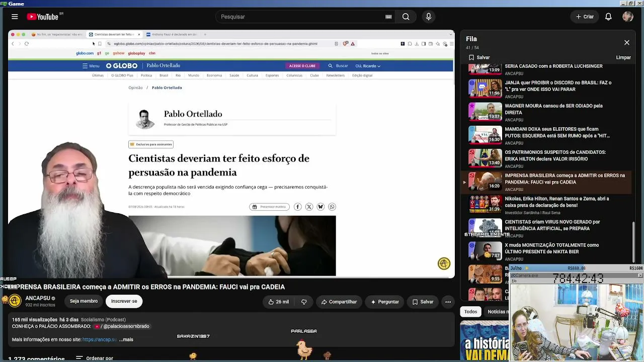Share article on Bluesky icon
The image size is (644, 362).
pos(320,207)
